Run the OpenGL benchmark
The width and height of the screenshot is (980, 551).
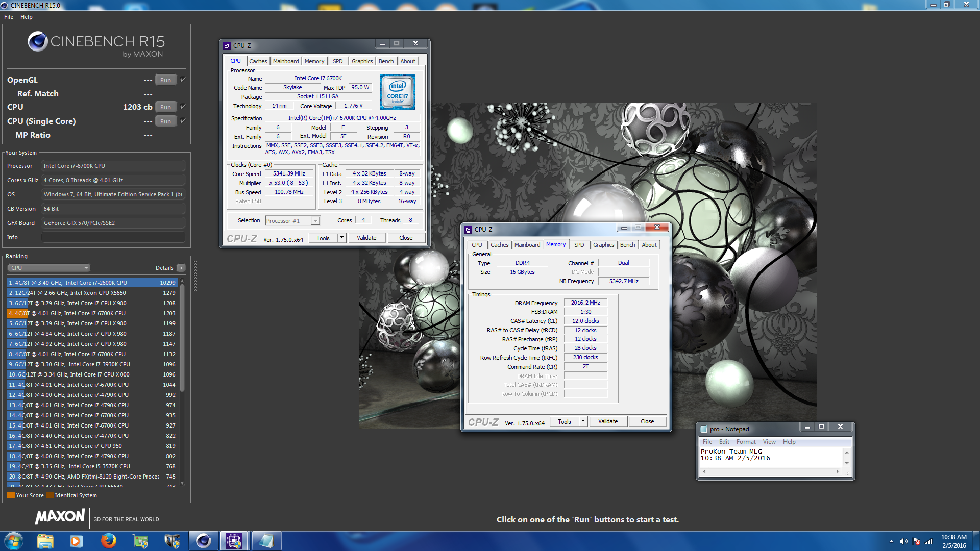tap(165, 80)
